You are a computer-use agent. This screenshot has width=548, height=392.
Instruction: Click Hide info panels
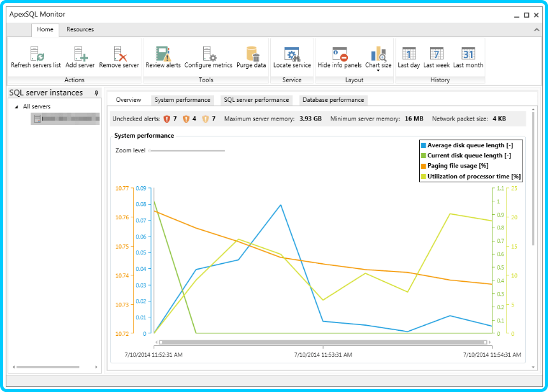pos(340,58)
